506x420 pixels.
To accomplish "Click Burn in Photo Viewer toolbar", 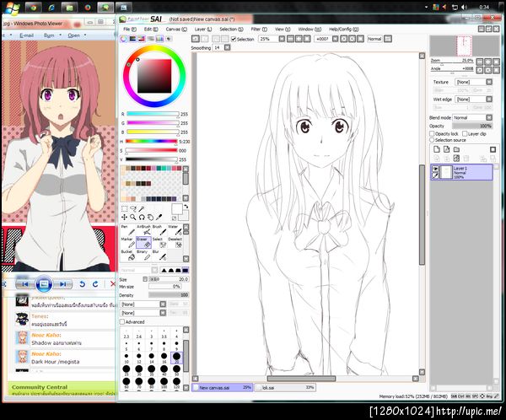I will pos(49,35).
